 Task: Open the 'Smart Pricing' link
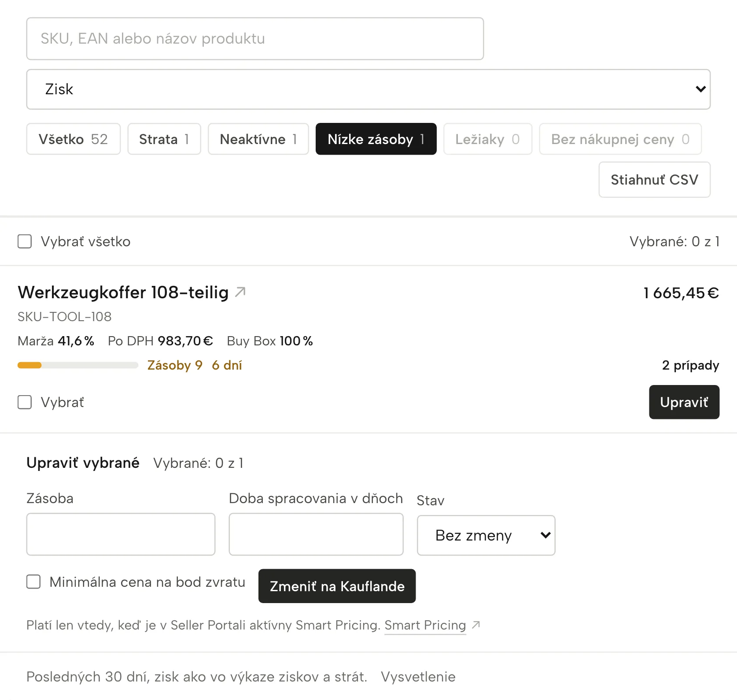pos(425,625)
